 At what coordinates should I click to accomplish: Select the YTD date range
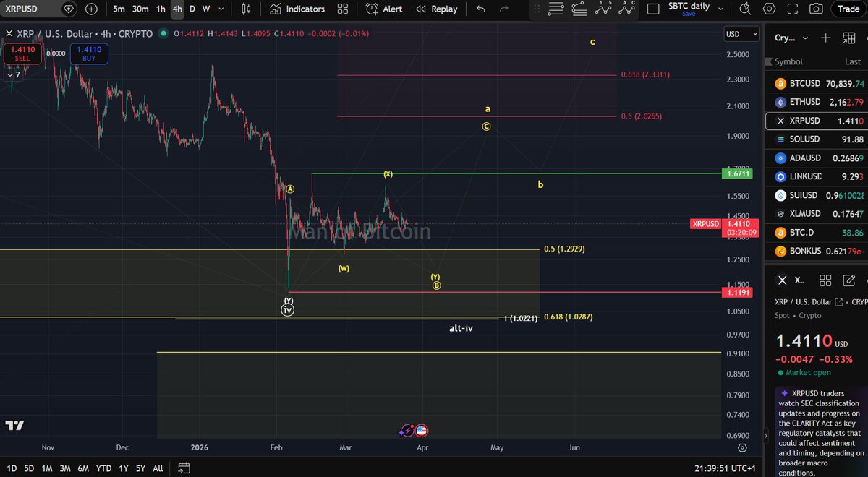[103, 468]
